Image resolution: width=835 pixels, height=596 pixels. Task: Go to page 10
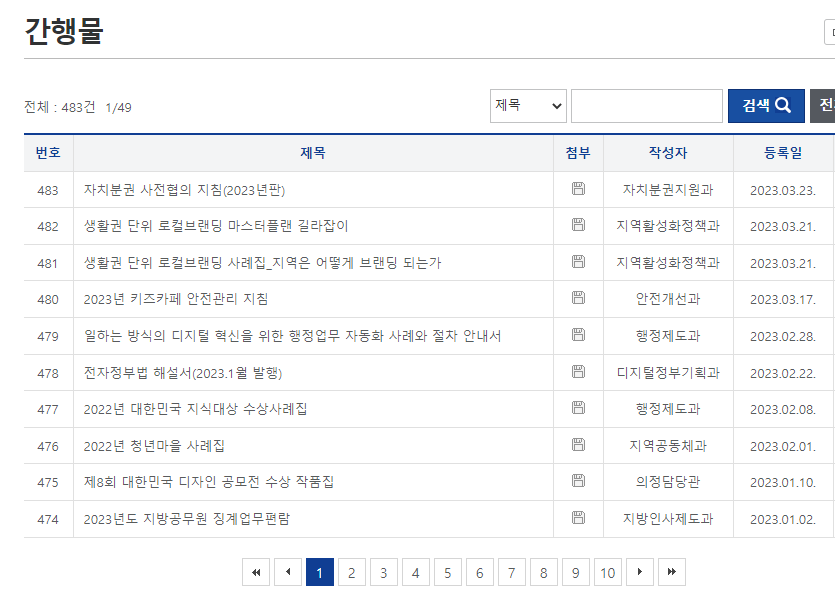(608, 572)
